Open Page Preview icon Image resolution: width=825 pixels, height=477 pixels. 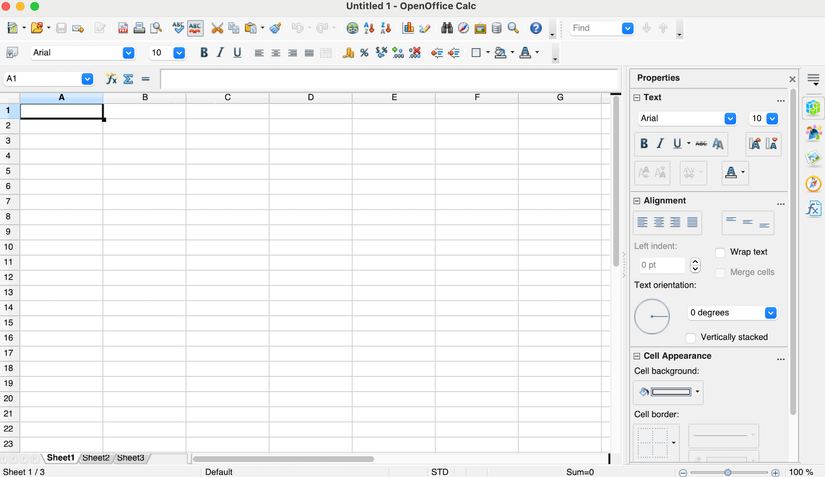click(x=156, y=28)
